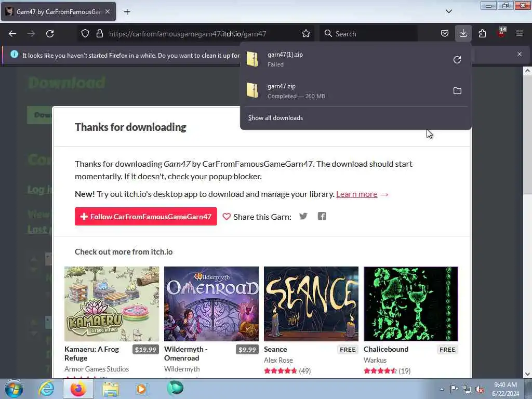Open the Action Center flag icon
This screenshot has height=399, width=532.
pos(454,389)
